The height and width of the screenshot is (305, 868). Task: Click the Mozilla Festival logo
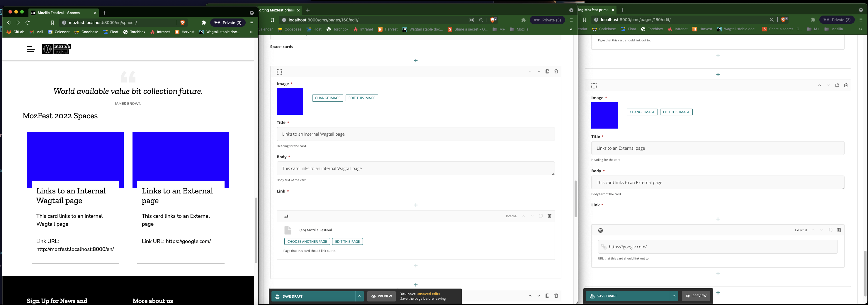pos(57,49)
